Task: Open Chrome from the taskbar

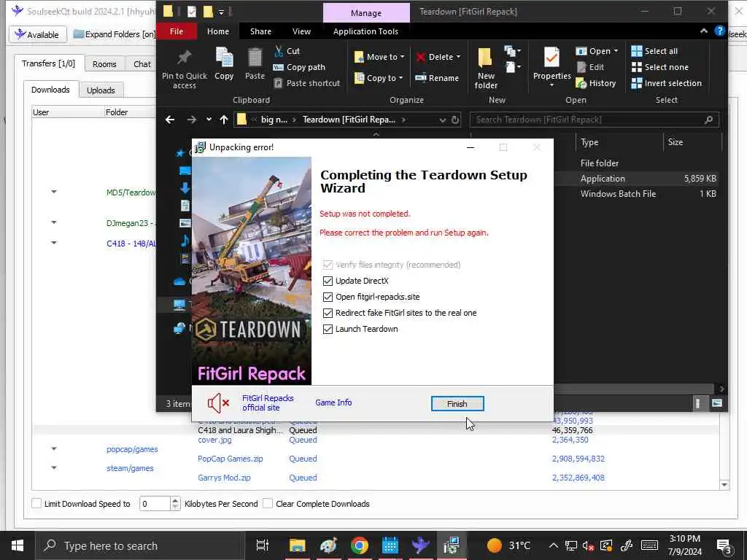Action: (x=359, y=545)
